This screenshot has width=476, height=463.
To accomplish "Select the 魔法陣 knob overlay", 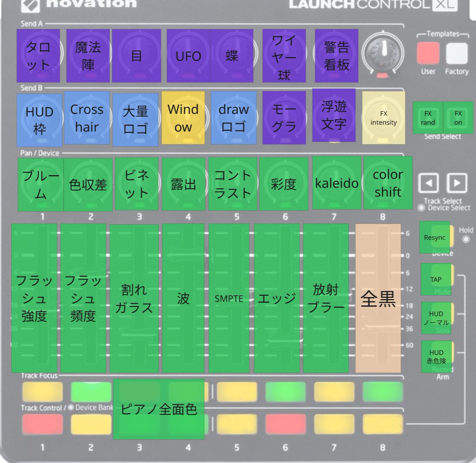I will [x=88, y=56].
